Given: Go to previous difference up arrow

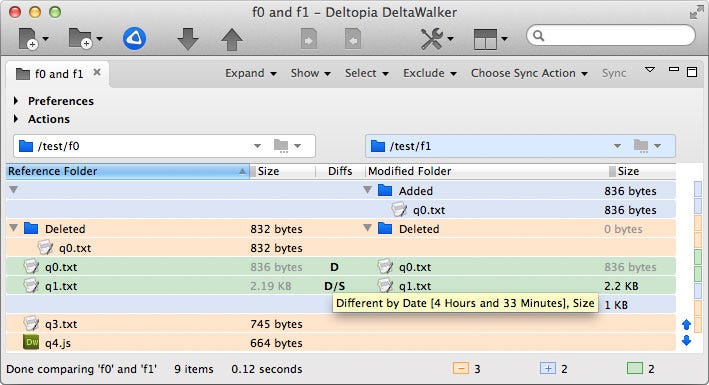Looking at the screenshot, I should [x=232, y=39].
